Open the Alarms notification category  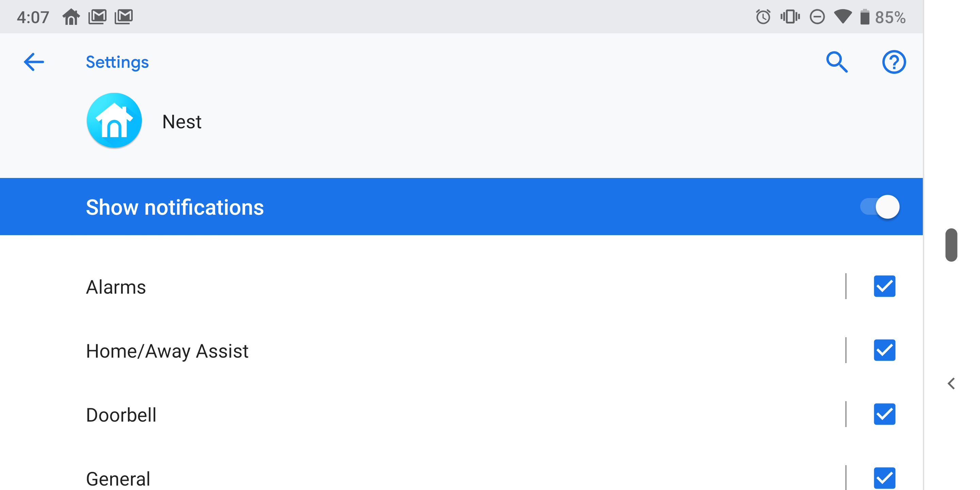tap(422, 287)
